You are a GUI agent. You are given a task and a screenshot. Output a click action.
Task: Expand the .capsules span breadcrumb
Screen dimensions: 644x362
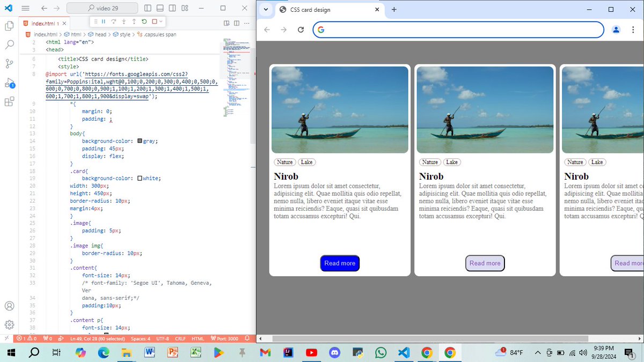(157, 34)
